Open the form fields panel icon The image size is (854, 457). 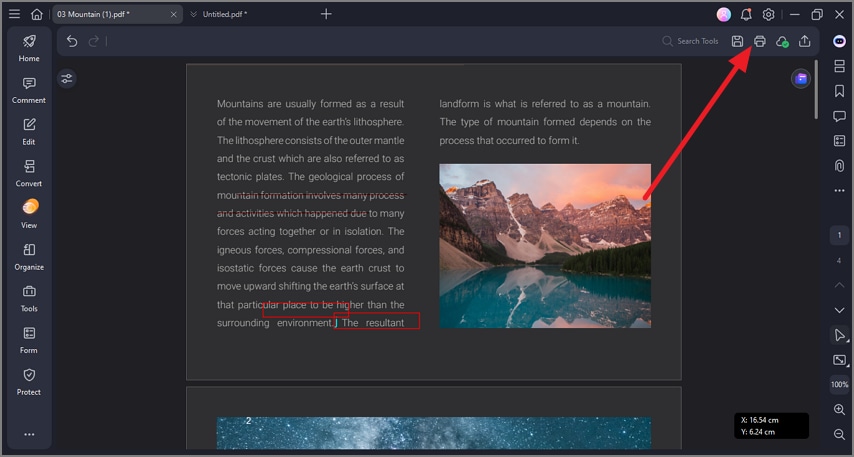pyautogui.click(x=839, y=141)
